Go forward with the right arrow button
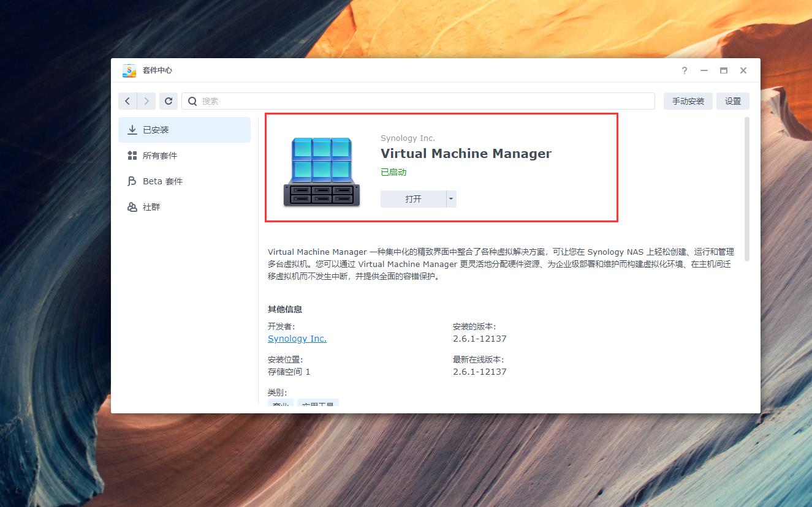This screenshot has width=812, height=507. pyautogui.click(x=146, y=101)
